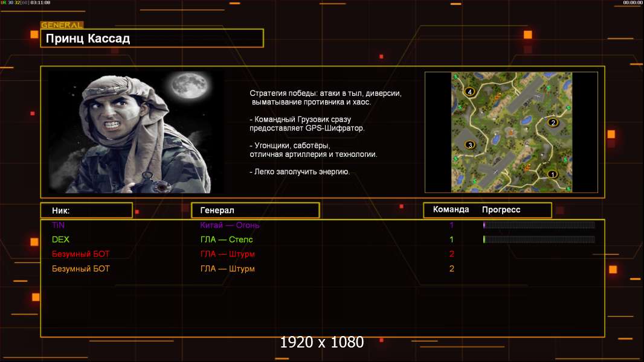The height and width of the screenshot is (362, 644).
Task: Select player name 'TiN'
Action: [x=59, y=225]
